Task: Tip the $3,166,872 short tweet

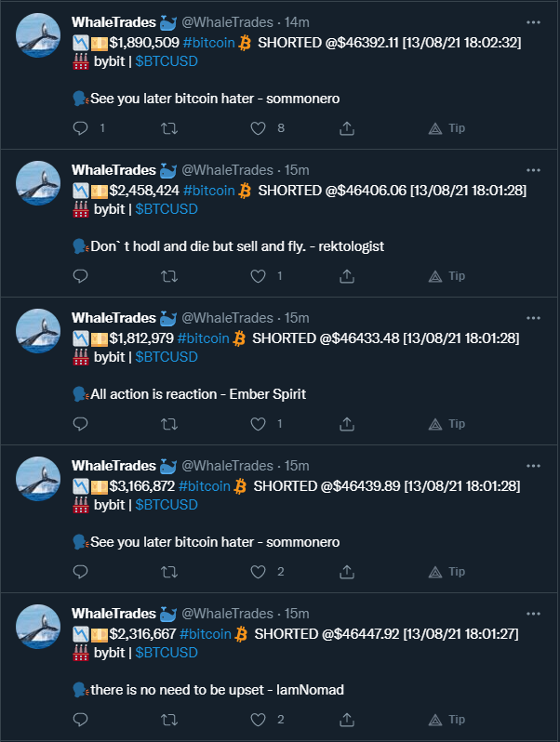Action: point(447,572)
